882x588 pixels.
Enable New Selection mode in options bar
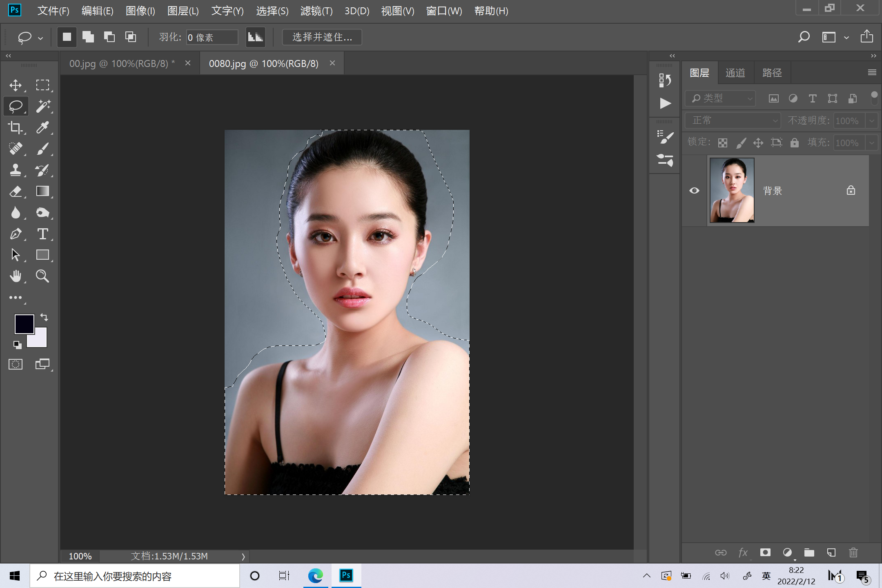tap(67, 37)
